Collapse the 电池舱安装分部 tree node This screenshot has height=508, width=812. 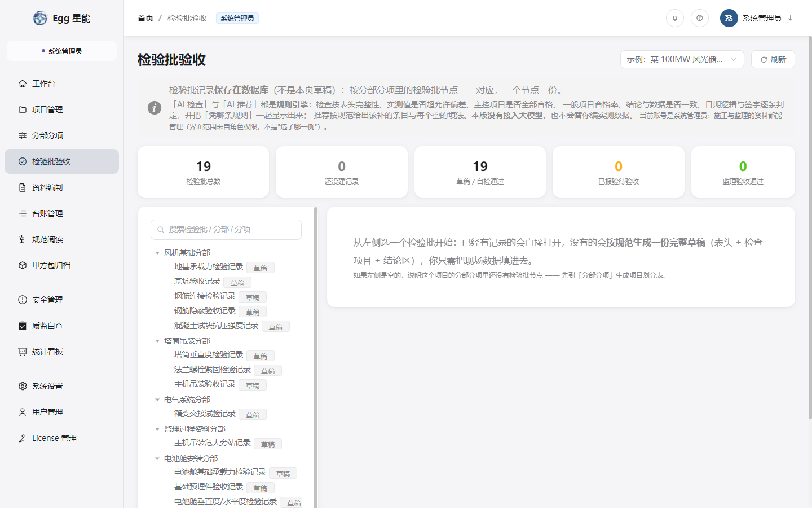pyautogui.click(x=157, y=458)
